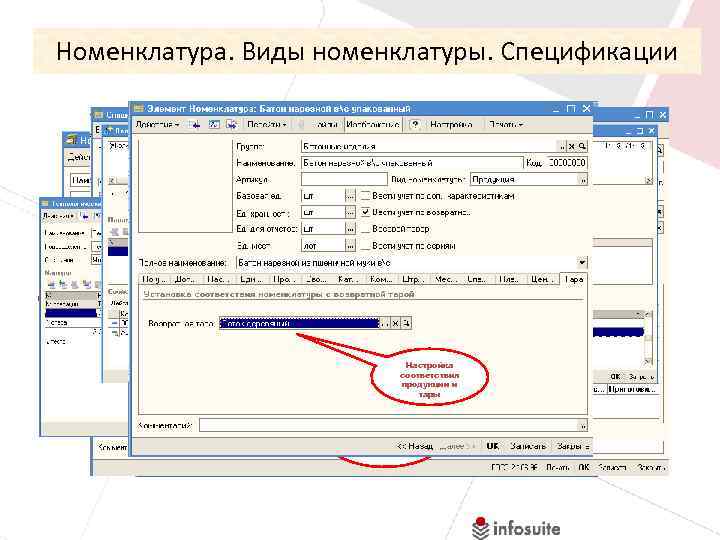
Task: Click the Печать button in back window
Action: point(557,467)
